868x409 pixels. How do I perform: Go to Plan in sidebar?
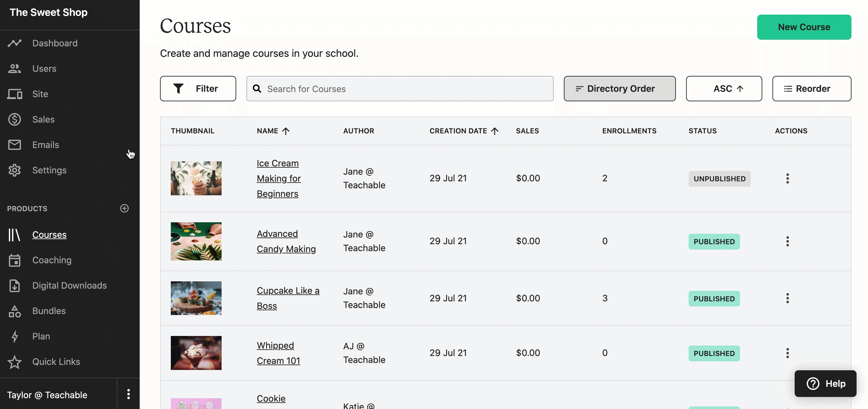tap(41, 336)
